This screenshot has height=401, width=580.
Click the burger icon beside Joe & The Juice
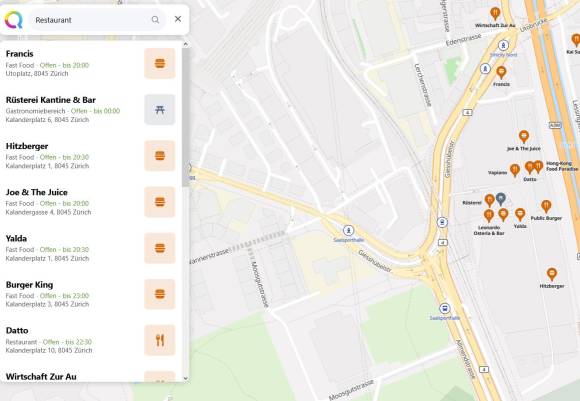(160, 202)
